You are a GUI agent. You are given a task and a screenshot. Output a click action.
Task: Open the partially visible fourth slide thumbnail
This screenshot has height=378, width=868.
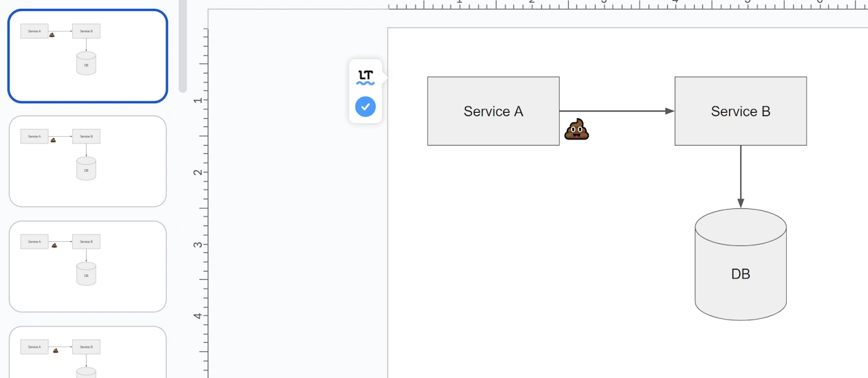(x=87, y=352)
